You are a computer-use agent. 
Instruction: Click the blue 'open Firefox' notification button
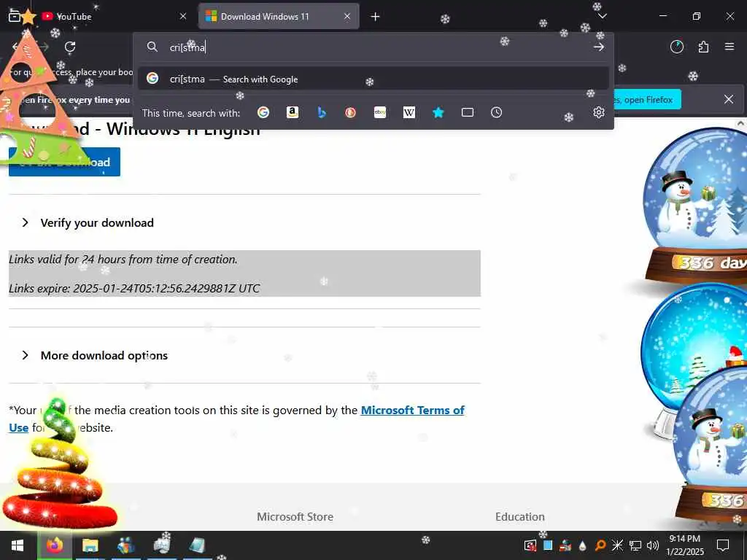(648, 99)
